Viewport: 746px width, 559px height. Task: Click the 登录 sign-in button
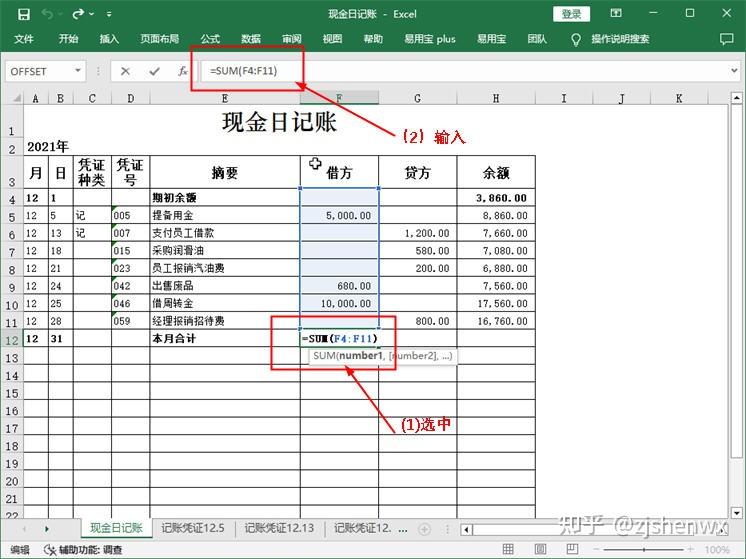[571, 14]
